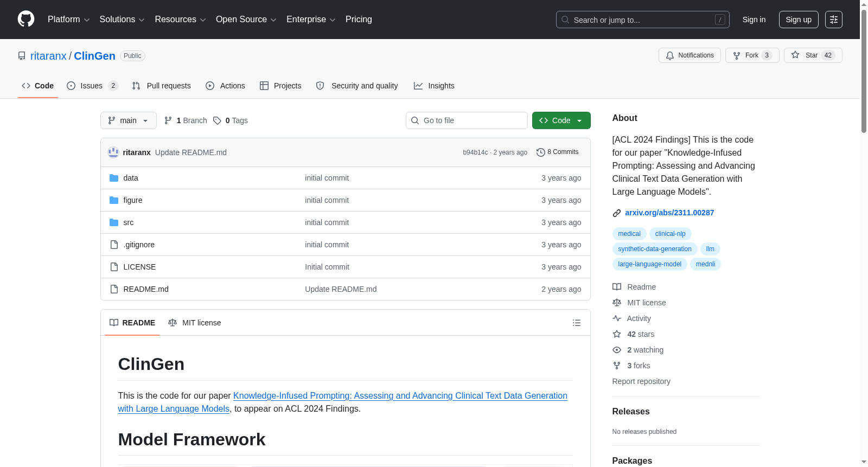Open the Actions tab
Screen dimensions: 868x467
[226, 86]
